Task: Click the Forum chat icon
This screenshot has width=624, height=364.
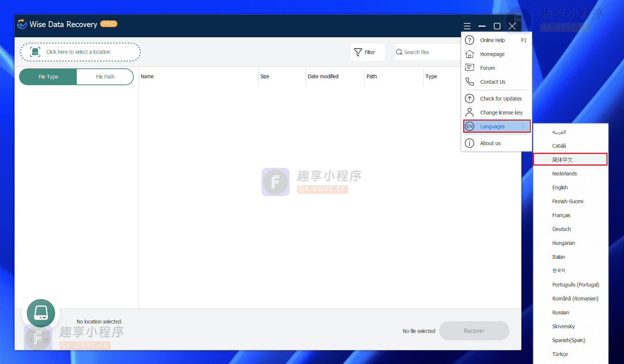Action: (x=470, y=68)
